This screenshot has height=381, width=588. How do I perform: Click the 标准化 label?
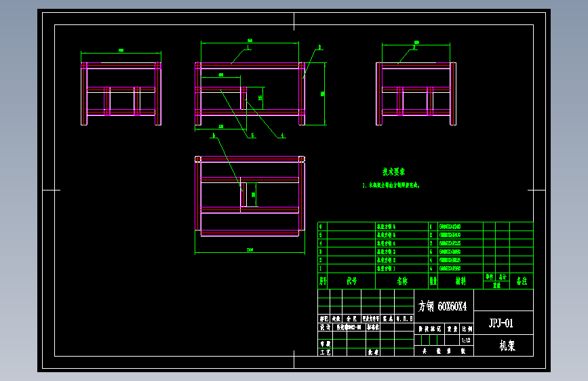373,327
